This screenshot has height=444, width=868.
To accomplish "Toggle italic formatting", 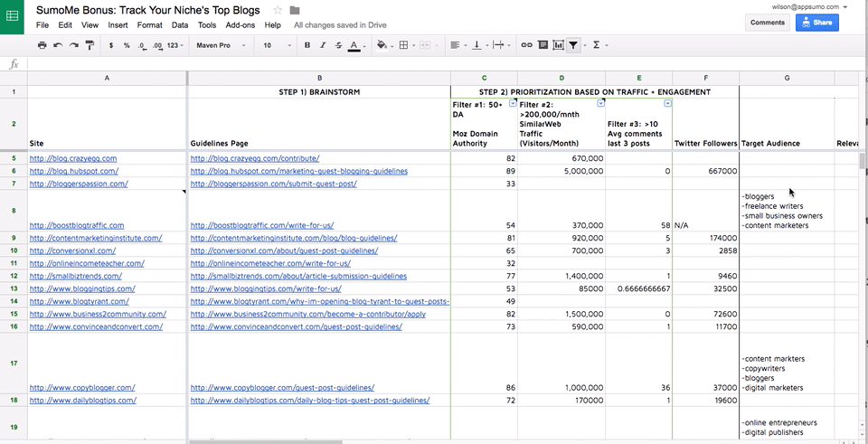I will click(x=323, y=45).
